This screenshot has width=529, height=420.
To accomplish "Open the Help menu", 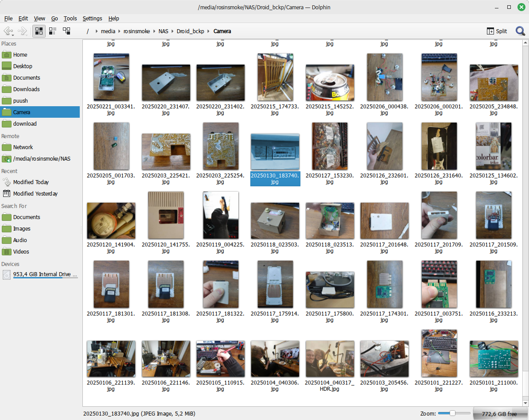I will click(x=113, y=19).
